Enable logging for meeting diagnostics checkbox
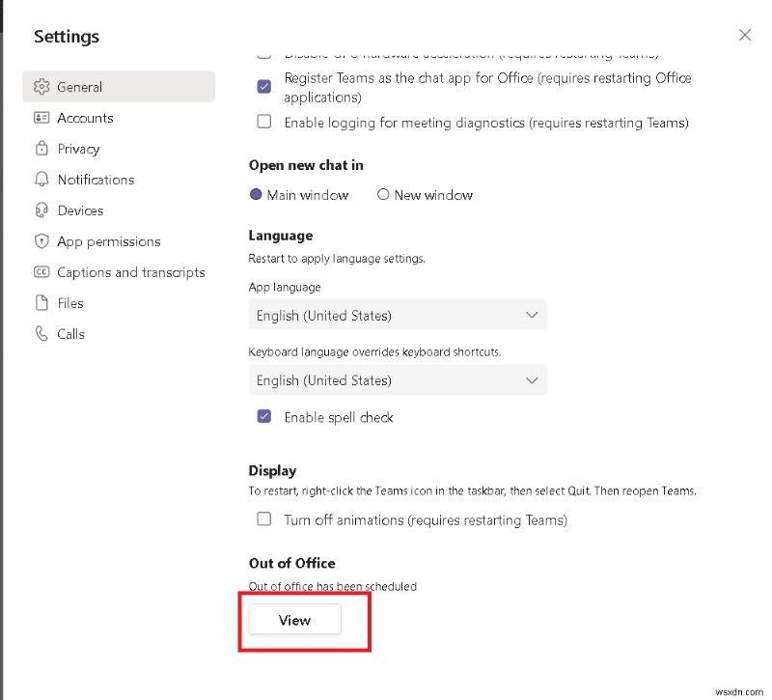 (x=264, y=123)
